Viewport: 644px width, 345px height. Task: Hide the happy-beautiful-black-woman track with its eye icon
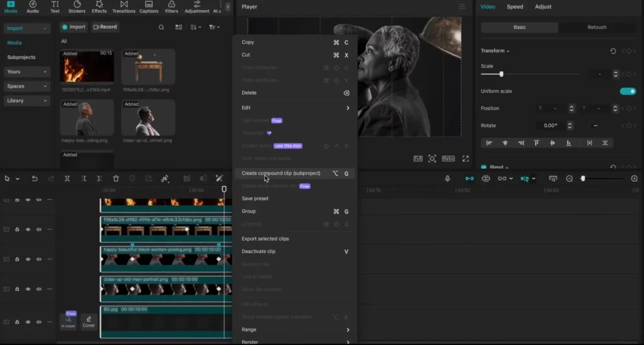point(28,259)
